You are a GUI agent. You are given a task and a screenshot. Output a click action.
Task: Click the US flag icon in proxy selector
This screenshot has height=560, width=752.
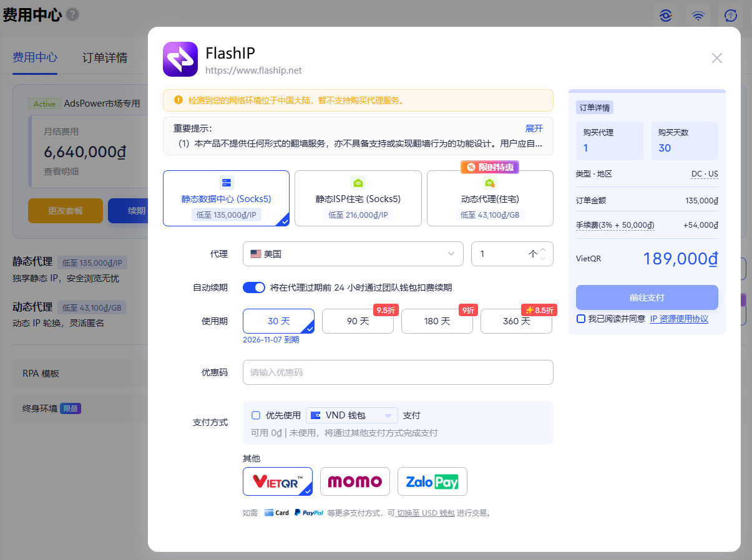click(255, 254)
